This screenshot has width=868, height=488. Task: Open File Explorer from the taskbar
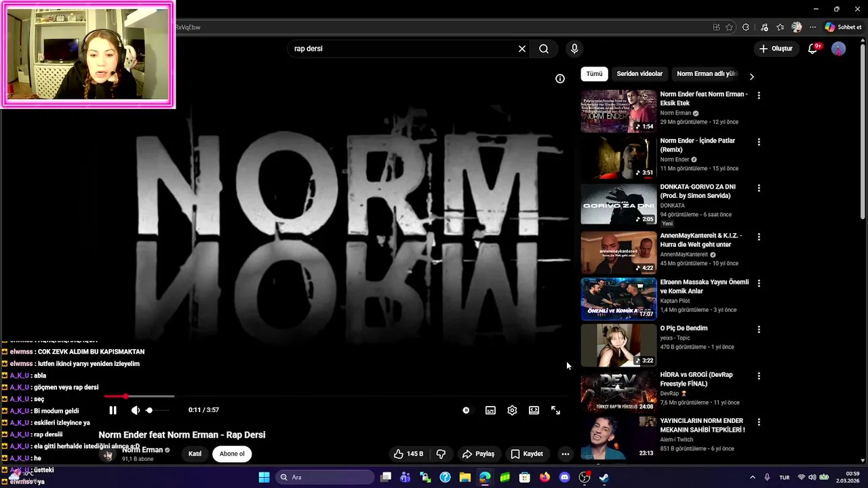pos(465,477)
